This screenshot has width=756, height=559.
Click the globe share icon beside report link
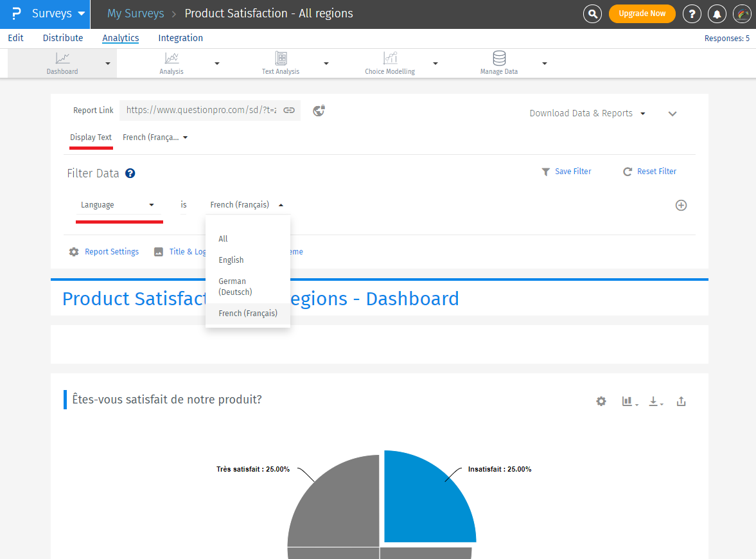[319, 111]
